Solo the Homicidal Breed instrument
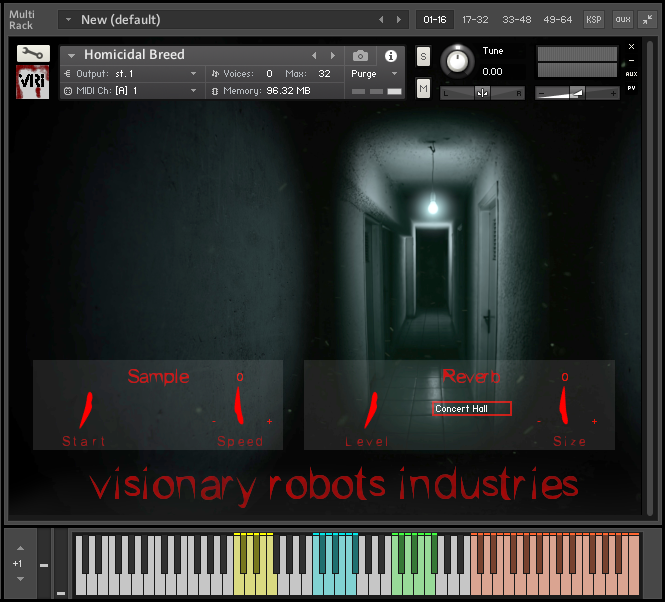Viewport: 665px width, 602px height. [423, 56]
